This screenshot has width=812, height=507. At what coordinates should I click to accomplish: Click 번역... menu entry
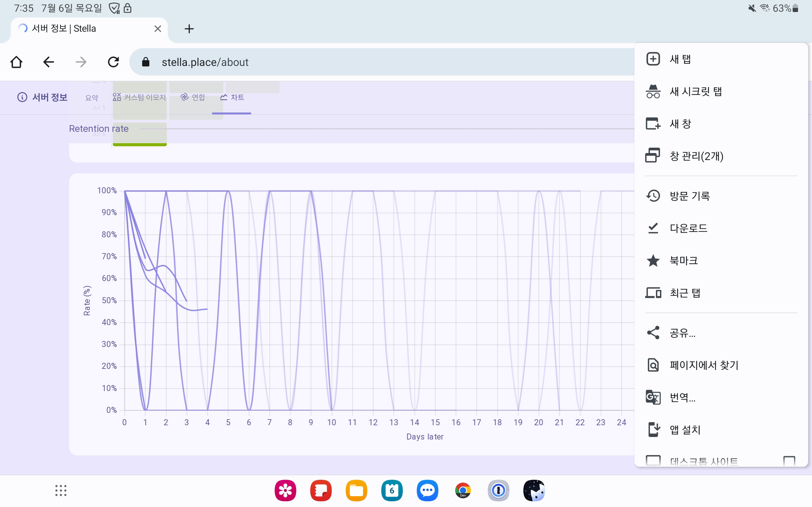coord(683,397)
